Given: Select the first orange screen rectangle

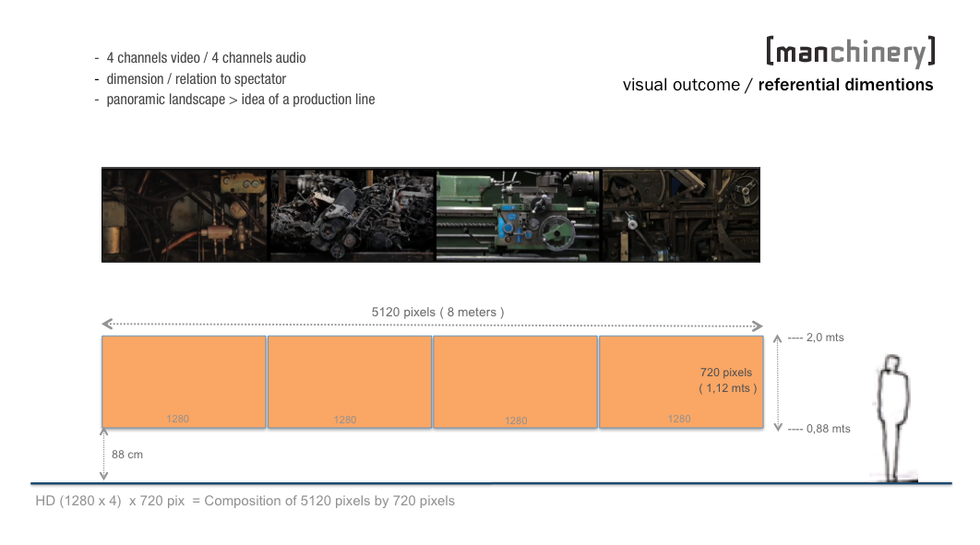Looking at the screenshot, I should point(185,382).
